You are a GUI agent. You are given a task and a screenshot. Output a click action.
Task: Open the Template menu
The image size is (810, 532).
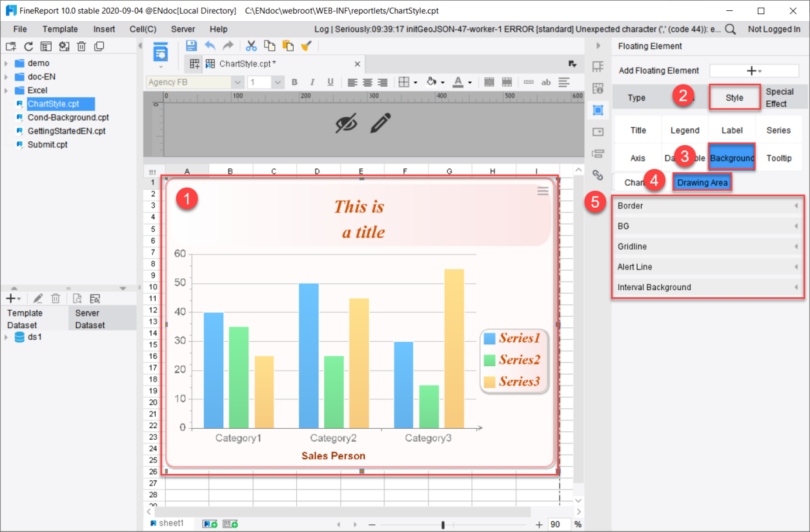coord(60,29)
